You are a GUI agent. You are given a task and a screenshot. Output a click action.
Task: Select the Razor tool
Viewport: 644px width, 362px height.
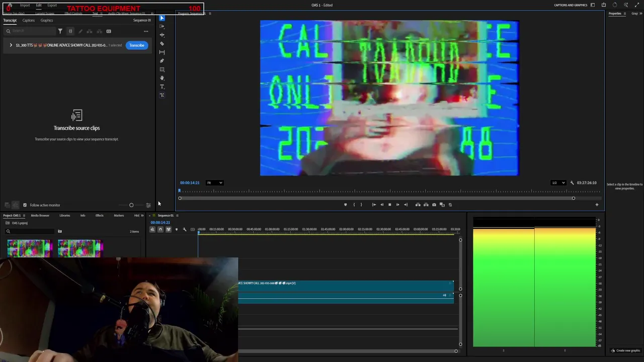point(162,44)
